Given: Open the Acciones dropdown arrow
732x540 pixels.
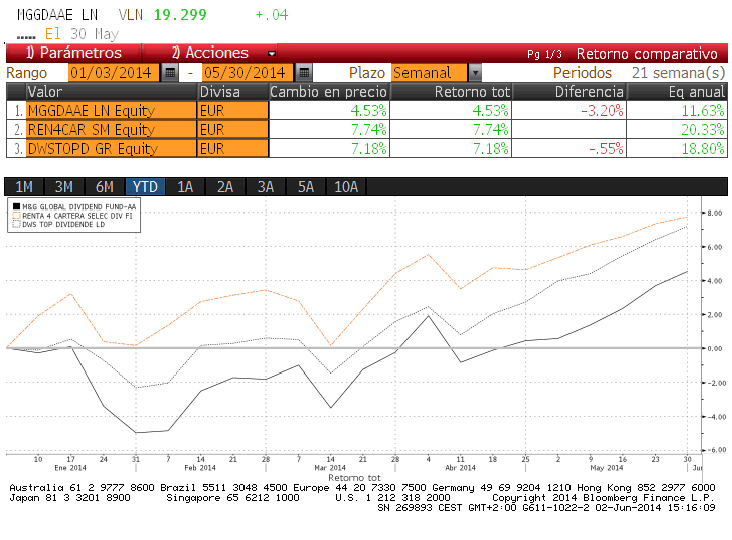Looking at the screenshot, I should coord(272,54).
